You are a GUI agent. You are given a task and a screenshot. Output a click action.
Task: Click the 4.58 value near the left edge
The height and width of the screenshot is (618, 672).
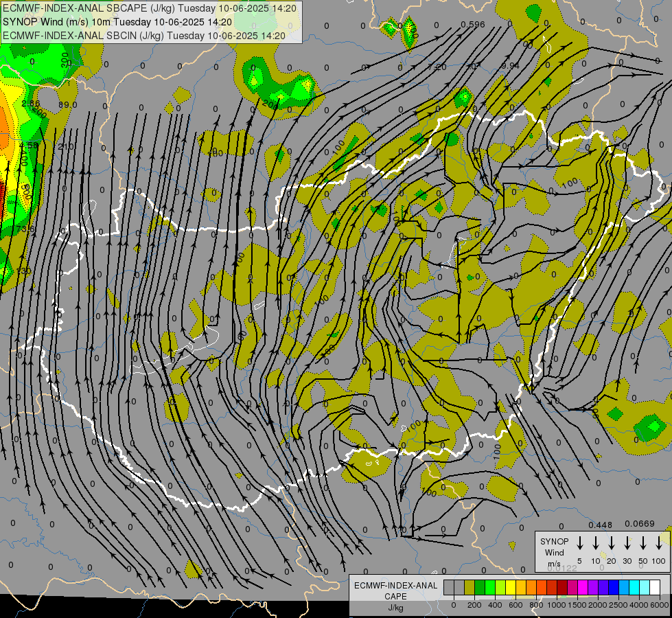tap(29, 146)
